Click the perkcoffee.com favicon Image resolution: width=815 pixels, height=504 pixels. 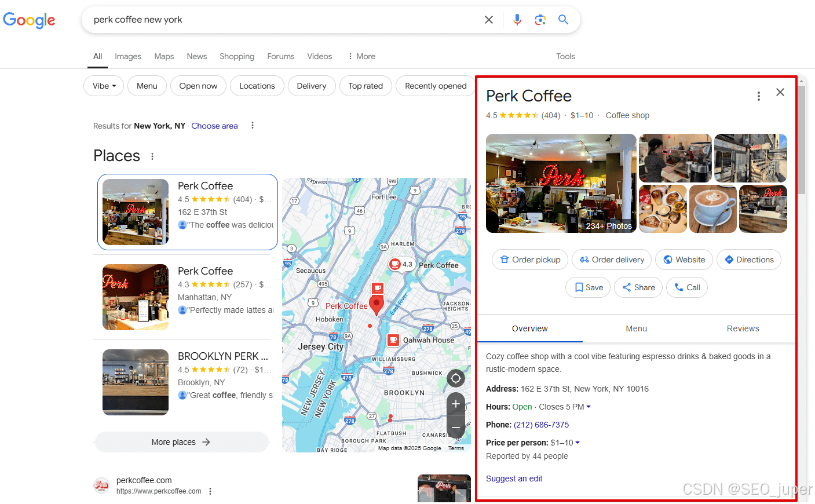[101, 485]
